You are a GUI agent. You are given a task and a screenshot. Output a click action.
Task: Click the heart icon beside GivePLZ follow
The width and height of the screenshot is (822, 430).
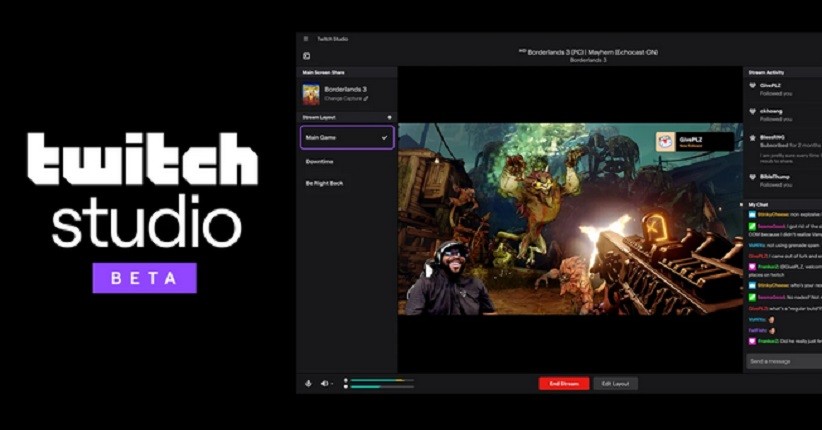tap(752, 86)
